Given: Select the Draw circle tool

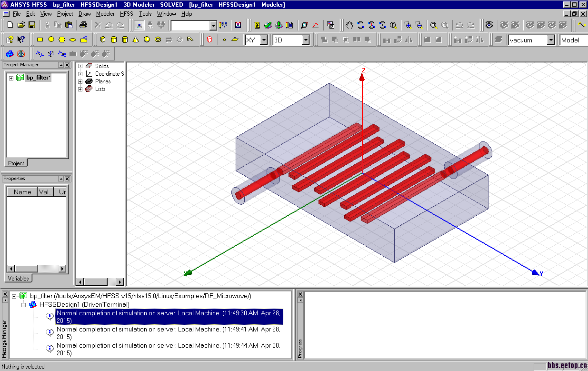Looking at the screenshot, I should [x=51, y=40].
